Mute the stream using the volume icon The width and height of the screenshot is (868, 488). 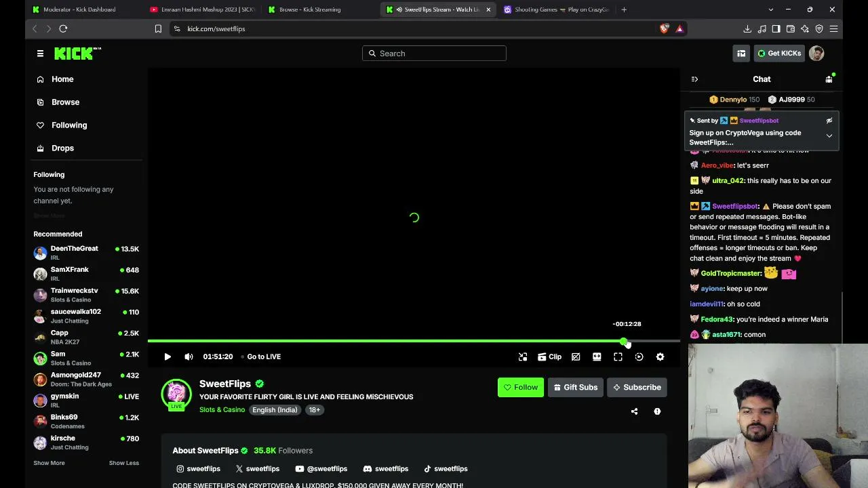189,357
